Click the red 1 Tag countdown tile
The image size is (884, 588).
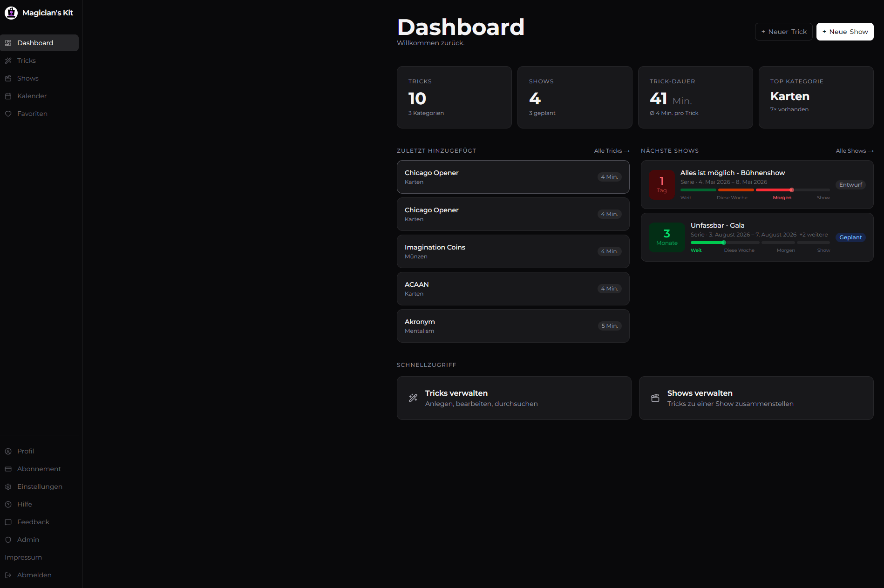pyautogui.click(x=662, y=185)
